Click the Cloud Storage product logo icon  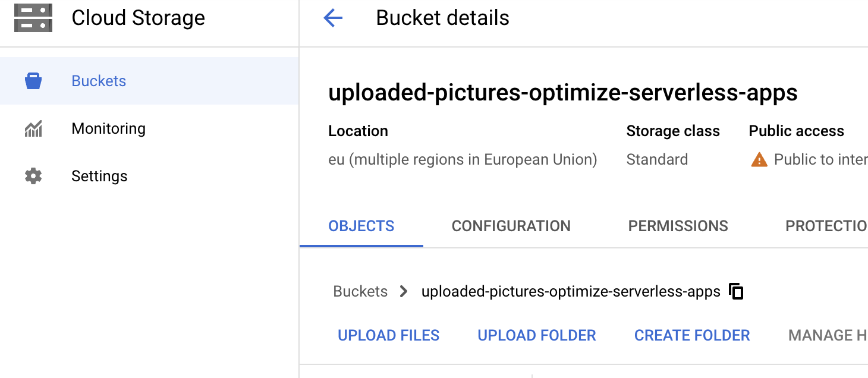pyautogui.click(x=33, y=18)
